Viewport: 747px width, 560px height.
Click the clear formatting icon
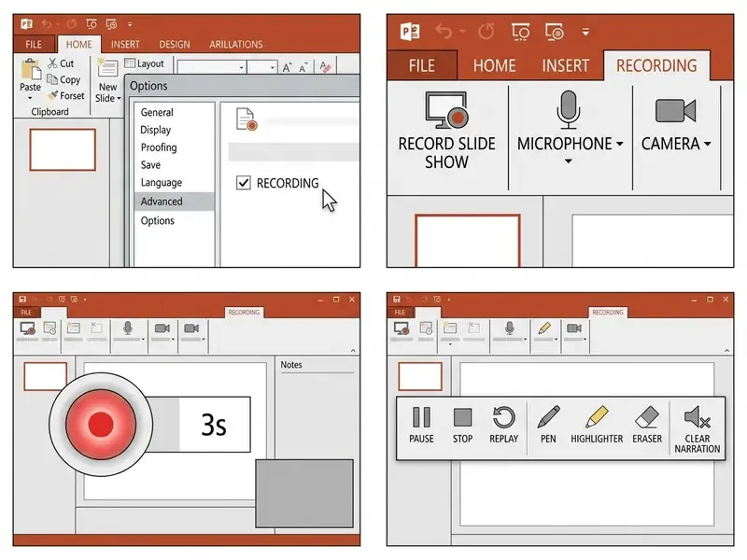pos(325,67)
